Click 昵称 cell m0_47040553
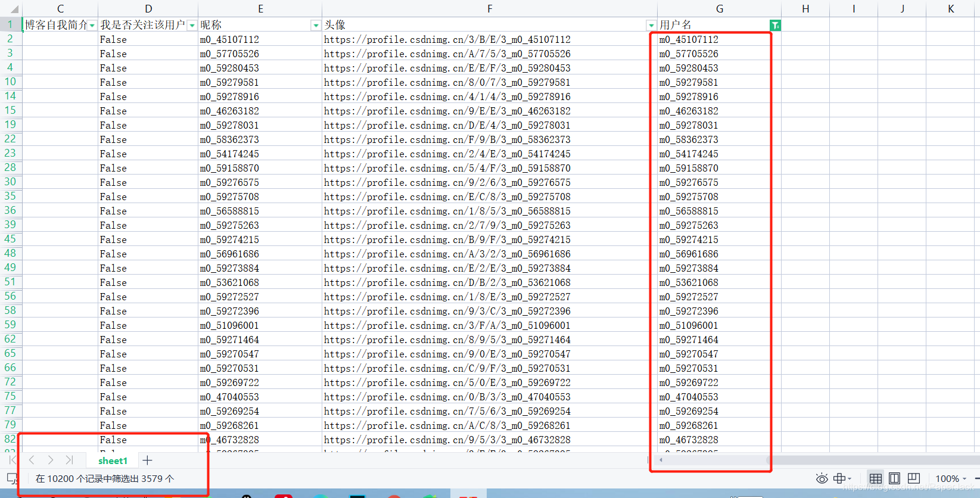The image size is (980, 498). pyautogui.click(x=260, y=397)
